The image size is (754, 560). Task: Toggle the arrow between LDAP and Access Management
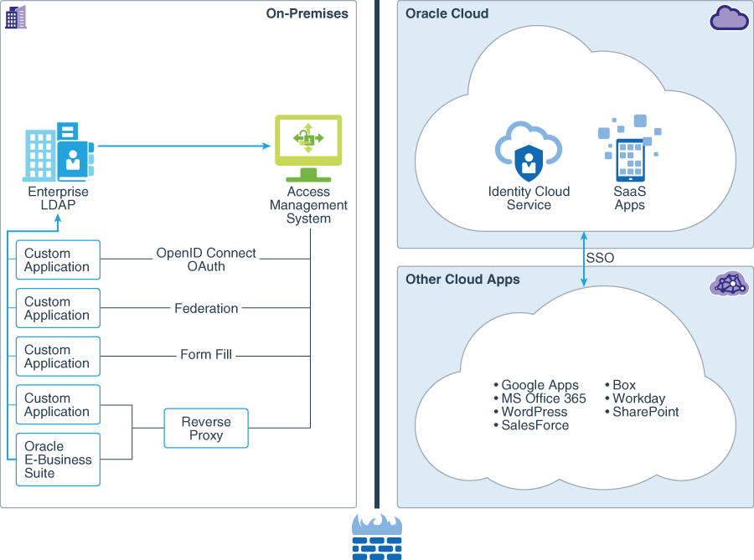click(184, 146)
